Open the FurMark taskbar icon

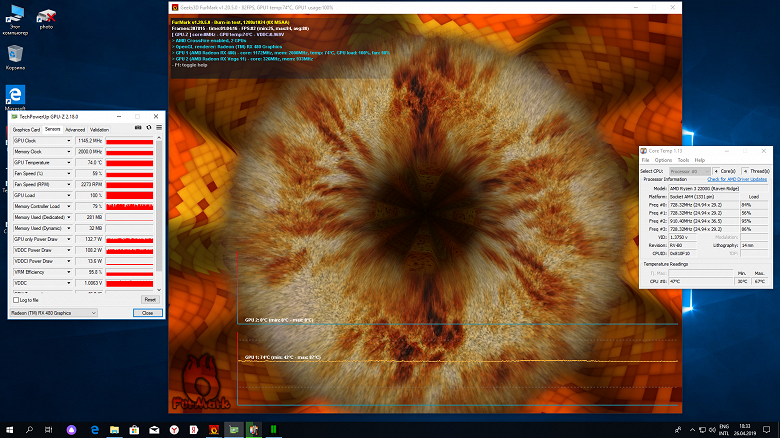pyautogui.click(x=214, y=430)
